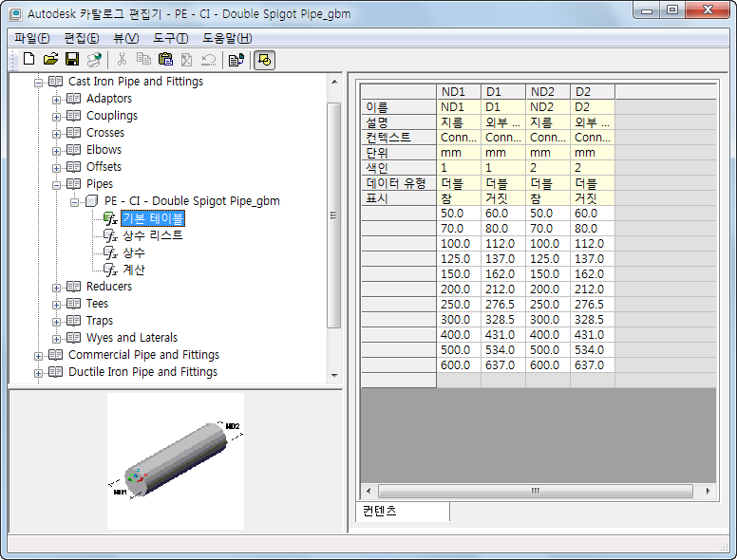Image resolution: width=737 pixels, height=560 pixels.
Task: Click the book icon next to Traps
Action: coord(73,321)
